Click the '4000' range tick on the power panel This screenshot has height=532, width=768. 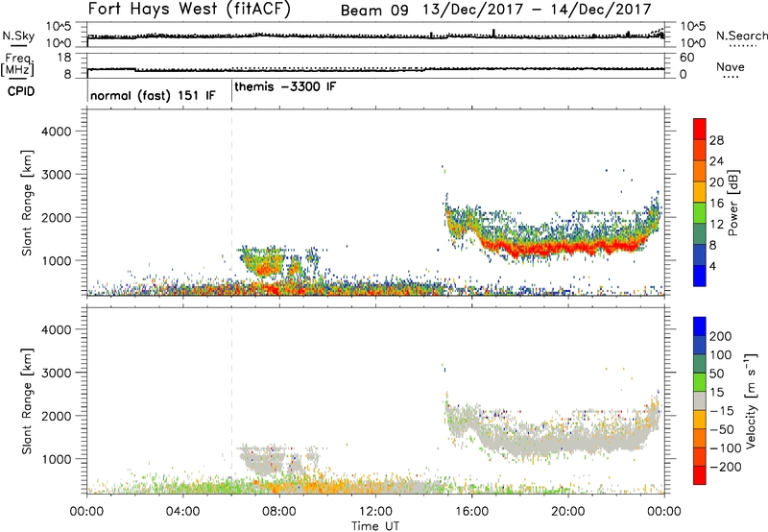(57, 132)
